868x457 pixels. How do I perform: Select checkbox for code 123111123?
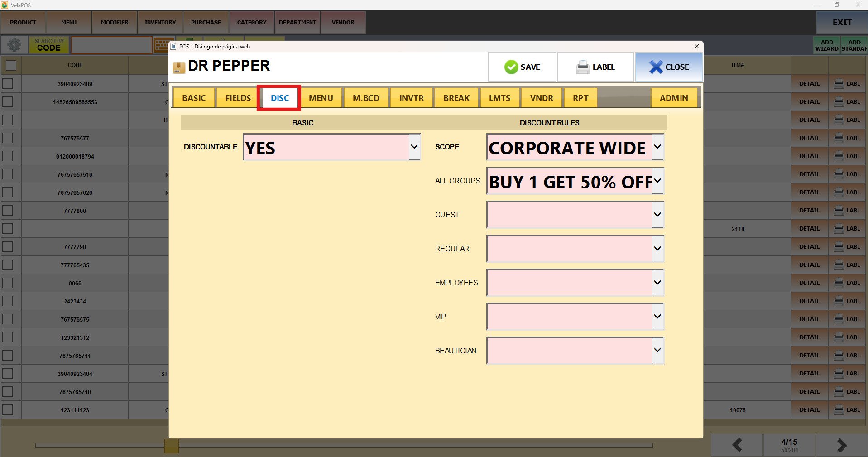8,410
